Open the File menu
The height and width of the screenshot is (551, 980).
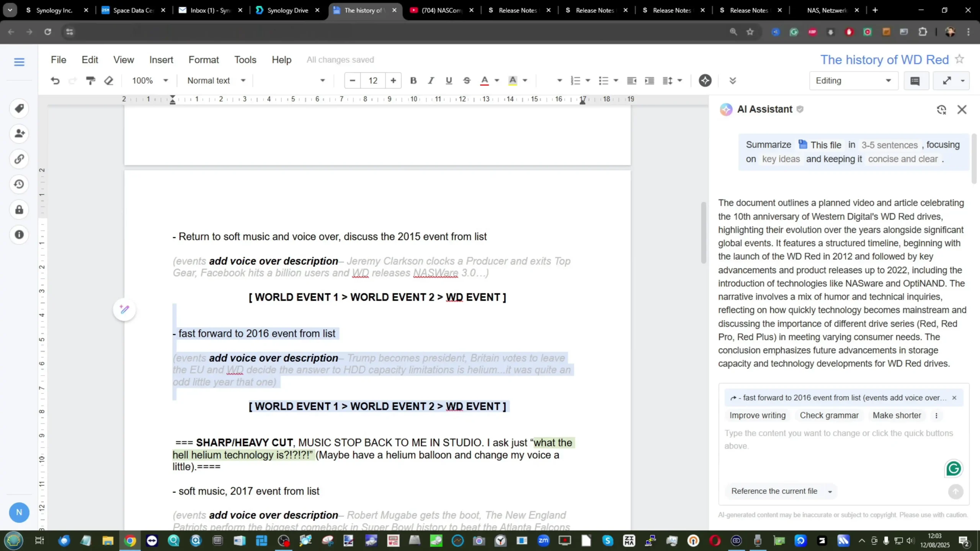coord(59,60)
